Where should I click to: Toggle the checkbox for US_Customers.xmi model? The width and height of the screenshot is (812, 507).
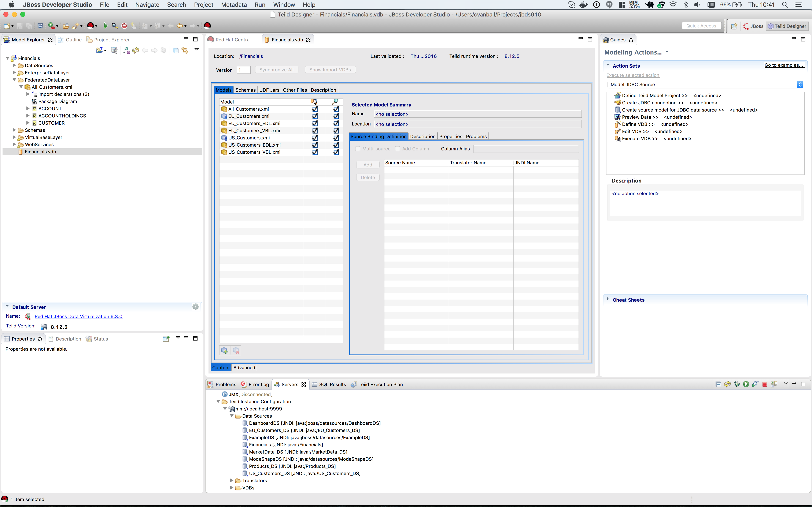[315, 138]
